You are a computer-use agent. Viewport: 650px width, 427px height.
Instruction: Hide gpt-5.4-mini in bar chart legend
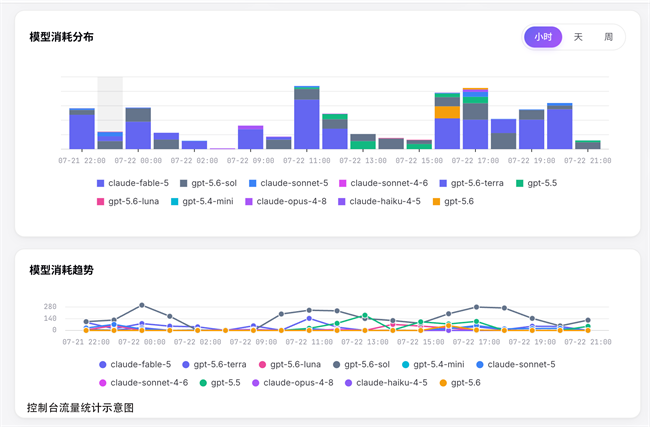(x=202, y=201)
